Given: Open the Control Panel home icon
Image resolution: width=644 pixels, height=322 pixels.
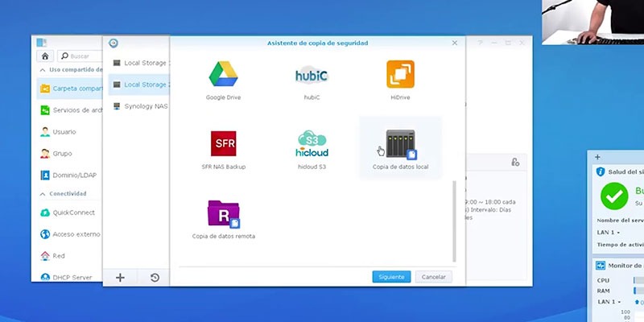Looking at the screenshot, I should point(45,56).
